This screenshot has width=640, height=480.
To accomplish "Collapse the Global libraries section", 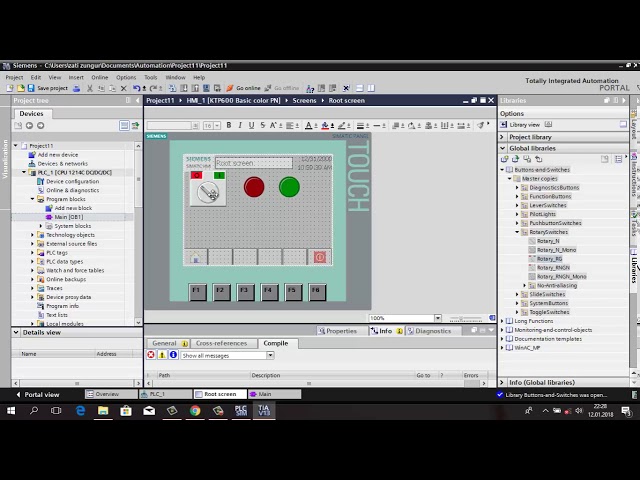I will pos(503,148).
